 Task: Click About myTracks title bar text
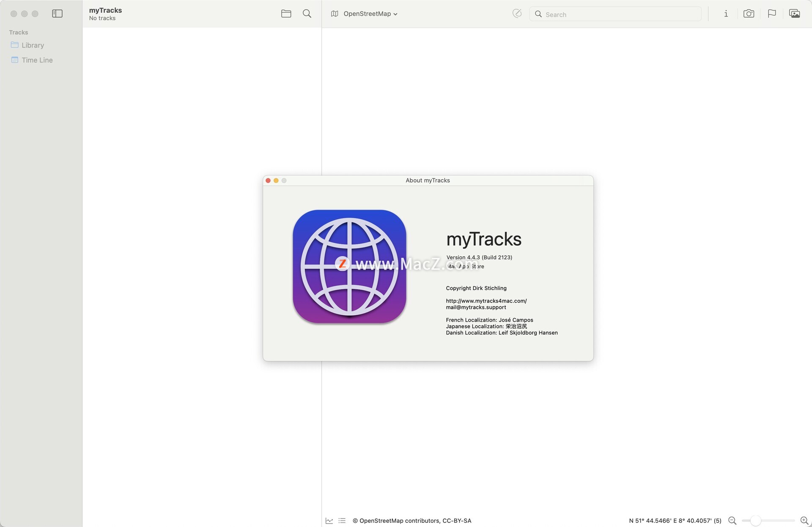coord(428,180)
